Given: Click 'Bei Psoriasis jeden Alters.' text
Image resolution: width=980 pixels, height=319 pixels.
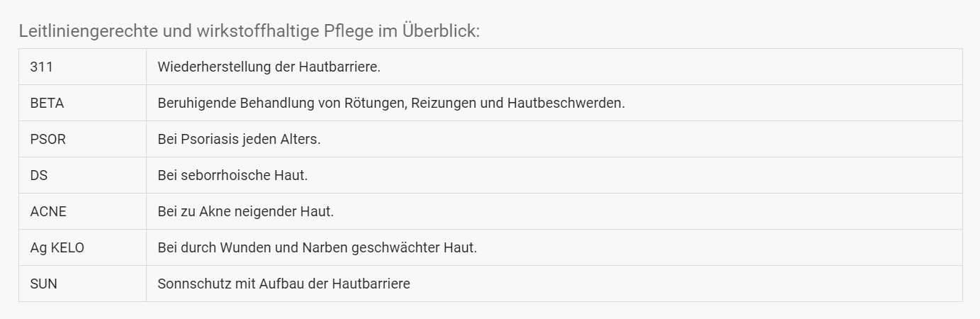Looking at the screenshot, I should point(239,139).
